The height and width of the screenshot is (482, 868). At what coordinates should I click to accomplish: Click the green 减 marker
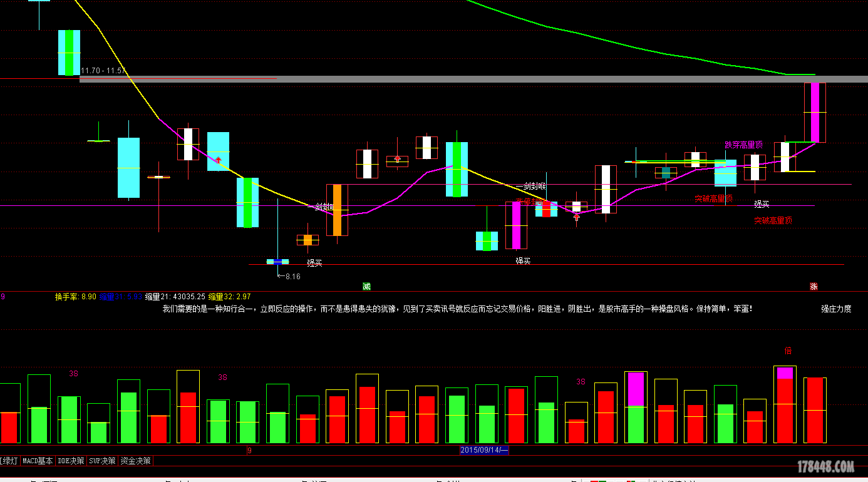366,287
